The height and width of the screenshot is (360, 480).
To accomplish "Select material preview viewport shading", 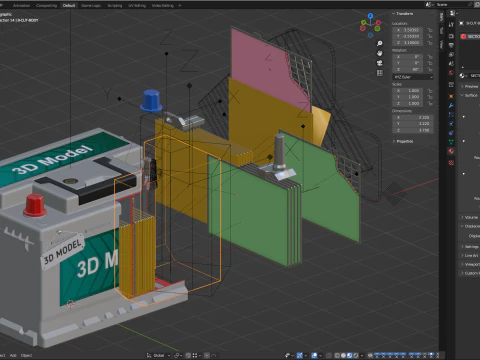I will tap(349, 355).
